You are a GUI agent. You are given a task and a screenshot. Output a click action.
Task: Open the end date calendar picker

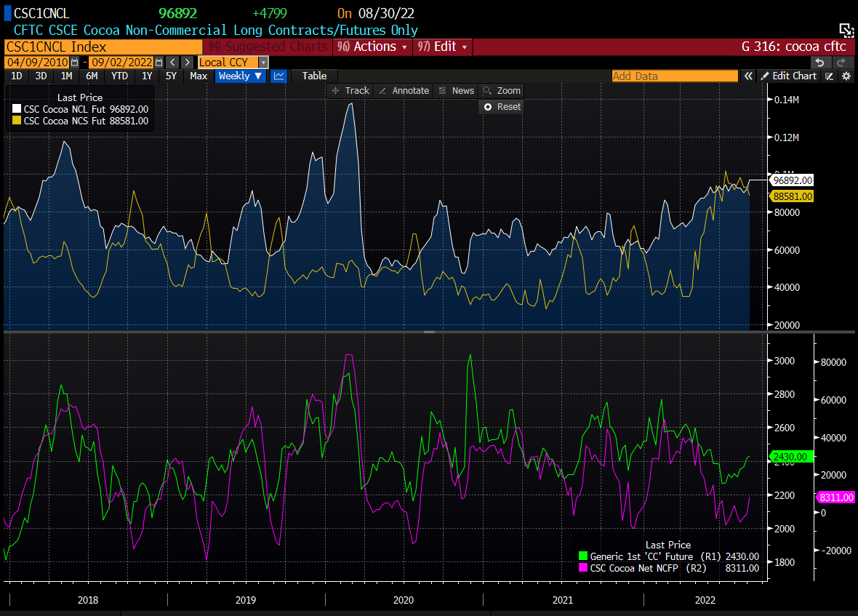[x=158, y=63]
